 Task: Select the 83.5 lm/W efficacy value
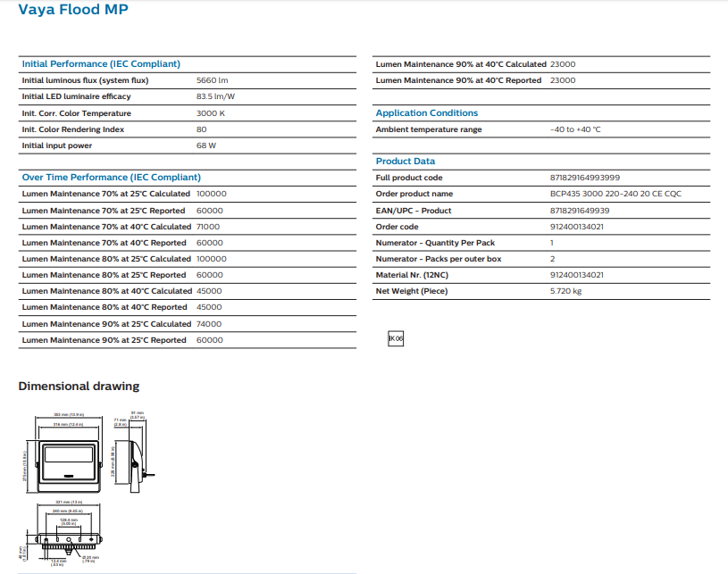[x=215, y=96]
